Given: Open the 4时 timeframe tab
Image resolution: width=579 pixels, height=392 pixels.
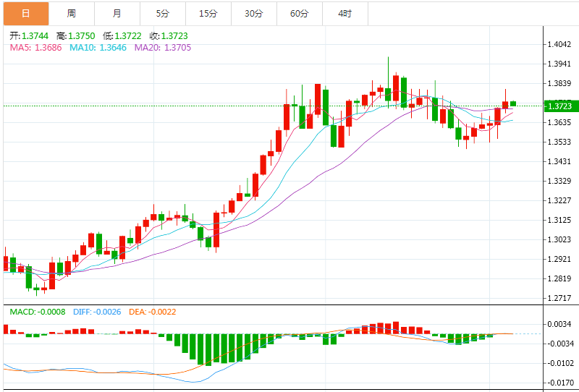Looking at the screenshot, I should pos(345,14).
